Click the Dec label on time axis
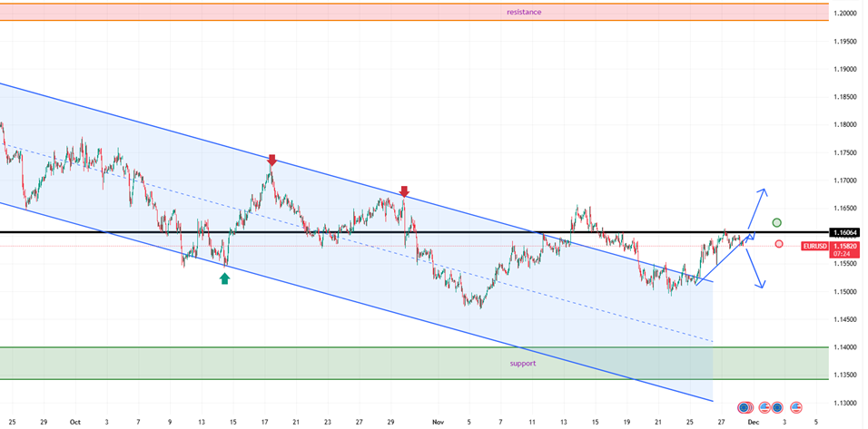This screenshot has width=868, height=429. click(753, 422)
